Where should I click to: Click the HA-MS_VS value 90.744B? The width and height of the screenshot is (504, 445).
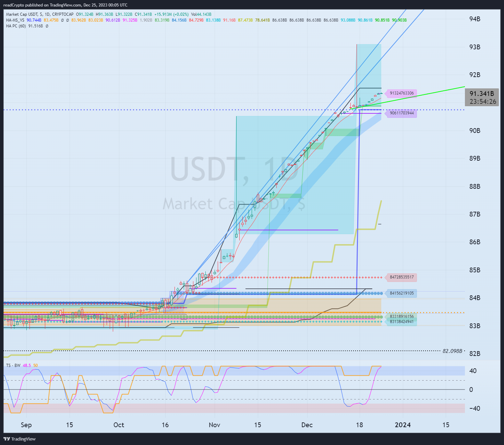34,20
